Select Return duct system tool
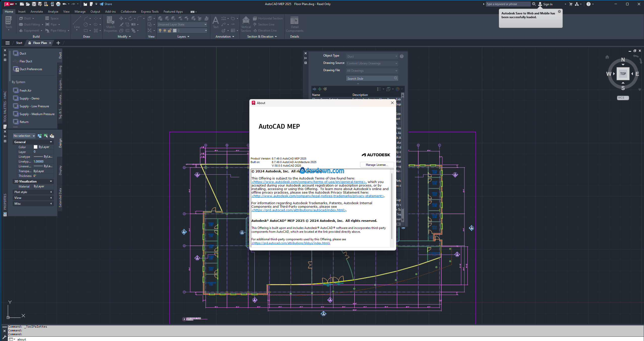The image size is (644, 341). [x=21, y=122]
